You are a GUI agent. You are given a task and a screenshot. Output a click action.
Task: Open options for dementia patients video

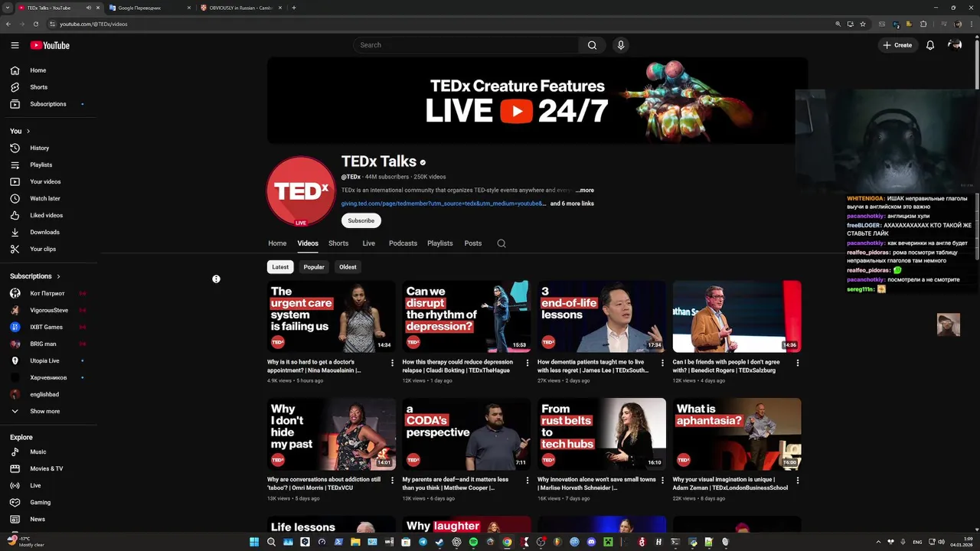tap(662, 363)
